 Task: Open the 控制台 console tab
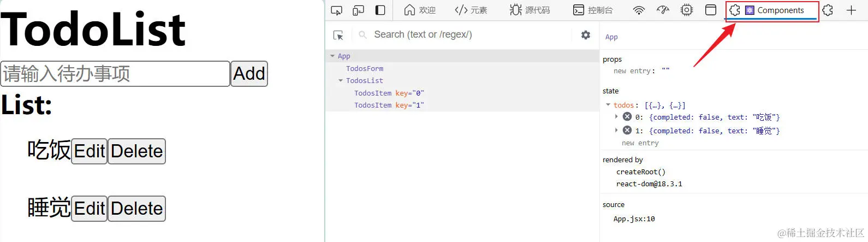(593, 10)
